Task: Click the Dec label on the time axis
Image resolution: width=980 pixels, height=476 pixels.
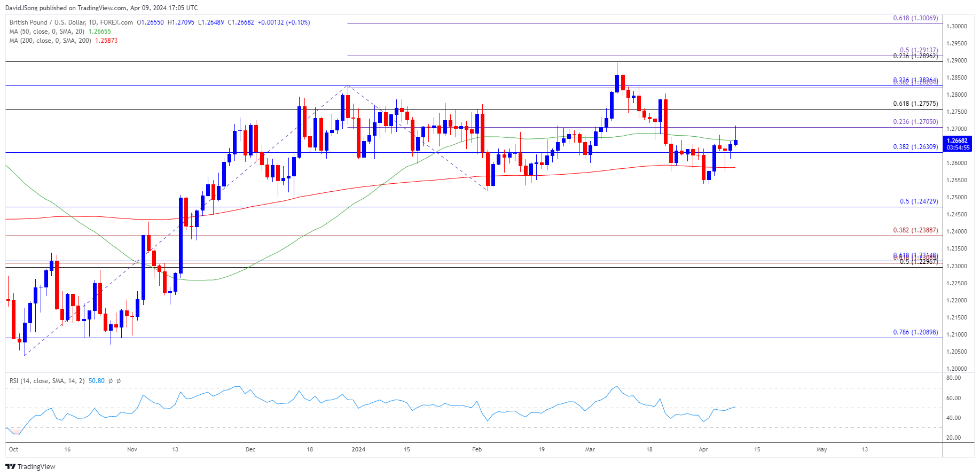Action: 250,450
